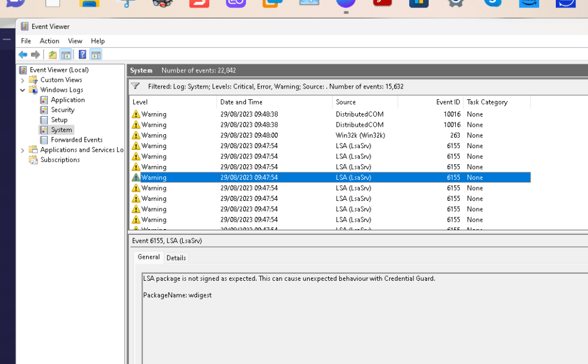The height and width of the screenshot is (364, 588).
Task: Click the Event Viewer (Local) root icon
Action: point(23,70)
